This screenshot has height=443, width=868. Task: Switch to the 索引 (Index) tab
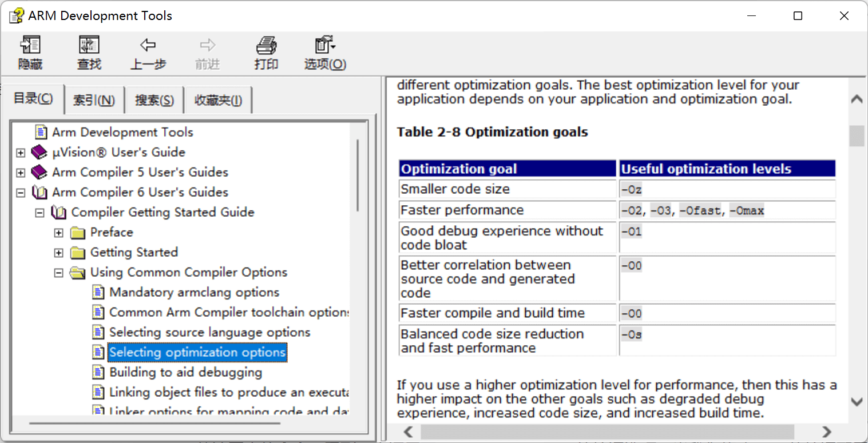click(94, 101)
